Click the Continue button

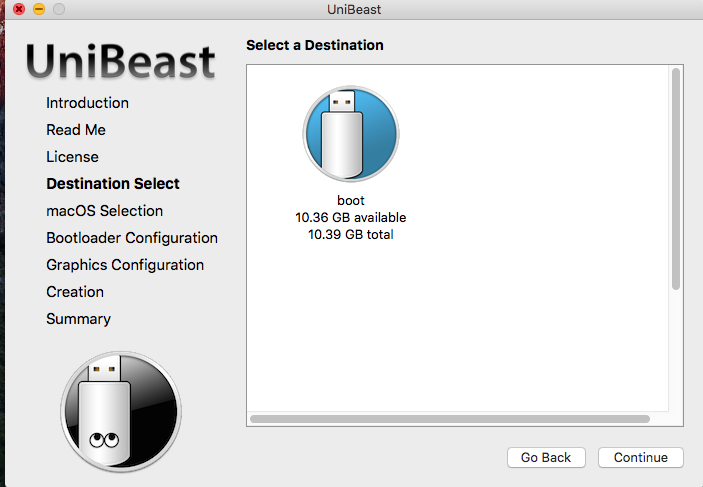(641, 457)
